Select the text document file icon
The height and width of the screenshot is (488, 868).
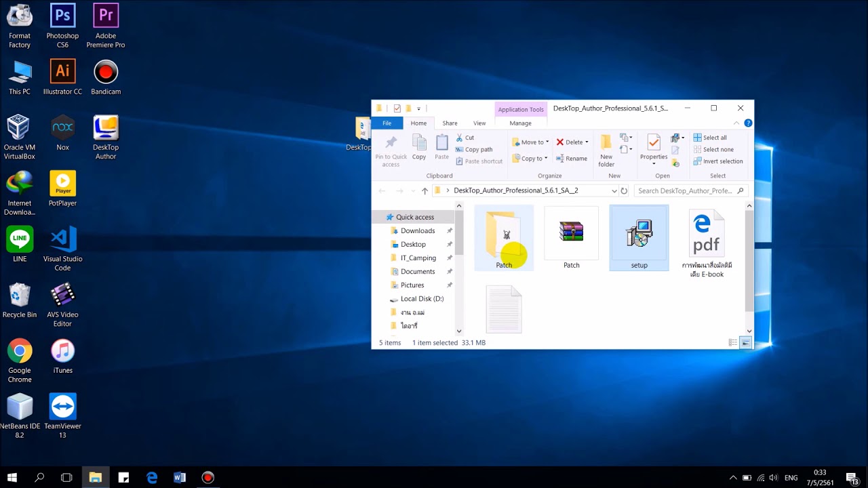coord(504,310)
